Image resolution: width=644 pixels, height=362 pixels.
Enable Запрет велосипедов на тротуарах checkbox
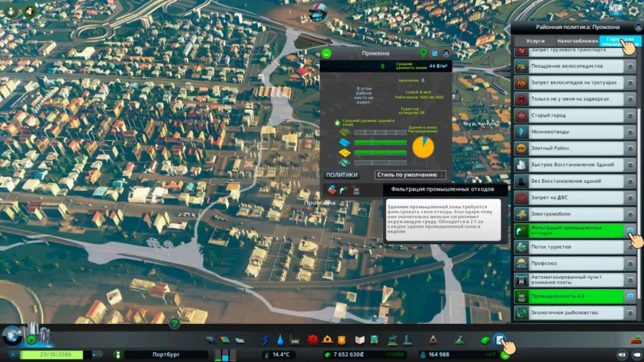pos(630,82)
